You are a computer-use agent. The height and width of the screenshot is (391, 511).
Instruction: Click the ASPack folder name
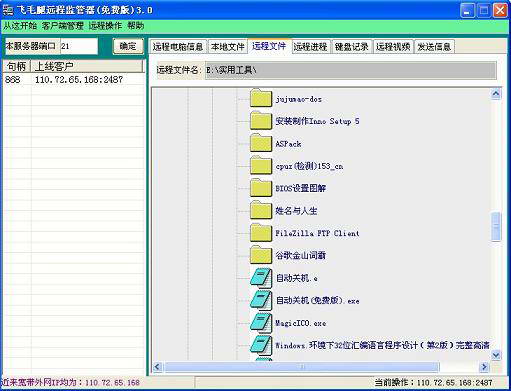click(288, 144)
